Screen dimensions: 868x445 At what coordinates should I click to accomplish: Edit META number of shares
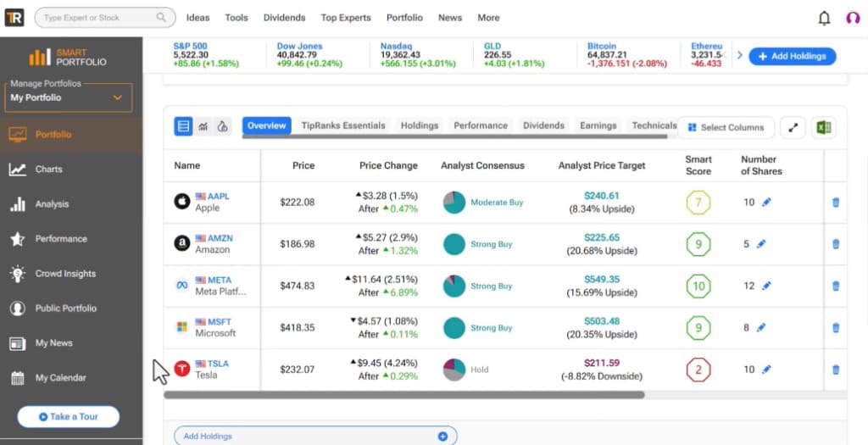[x=766, y=286]
